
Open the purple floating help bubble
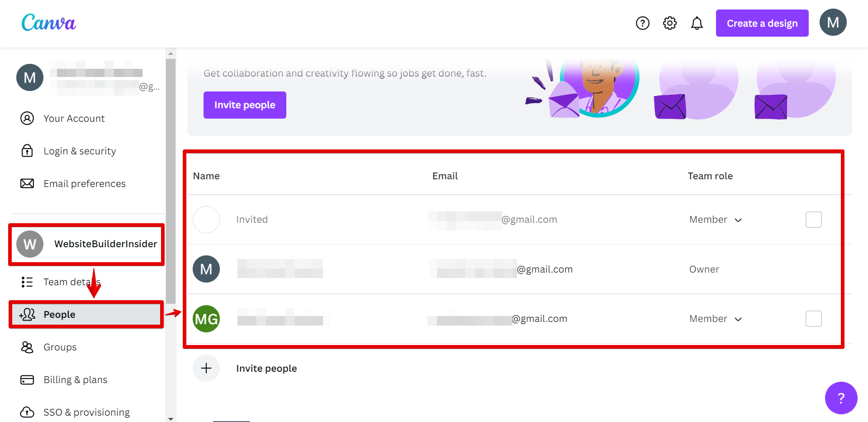pyautogui.click(x=841, y=398)
